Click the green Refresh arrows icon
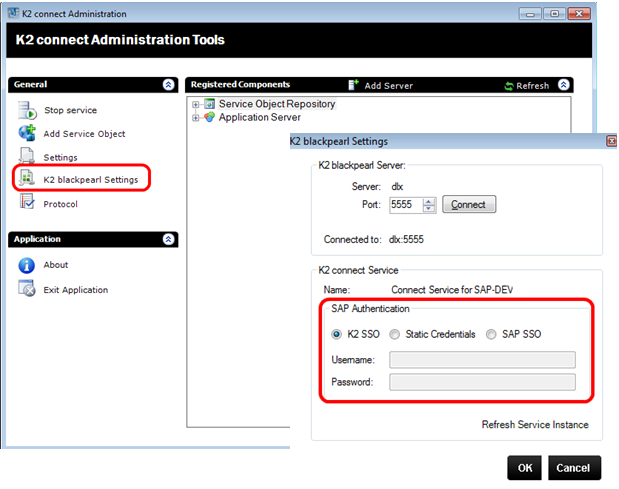This screenshot has height=489, width=619. coord(509,86)
